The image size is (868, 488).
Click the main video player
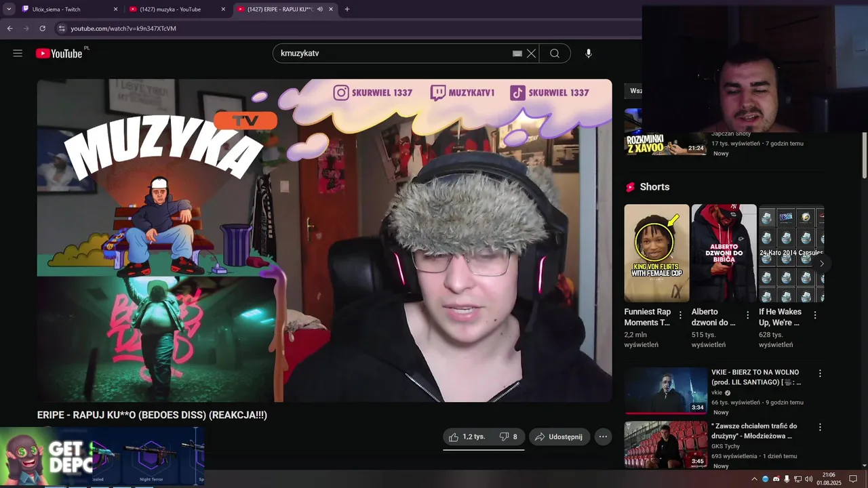324,241
